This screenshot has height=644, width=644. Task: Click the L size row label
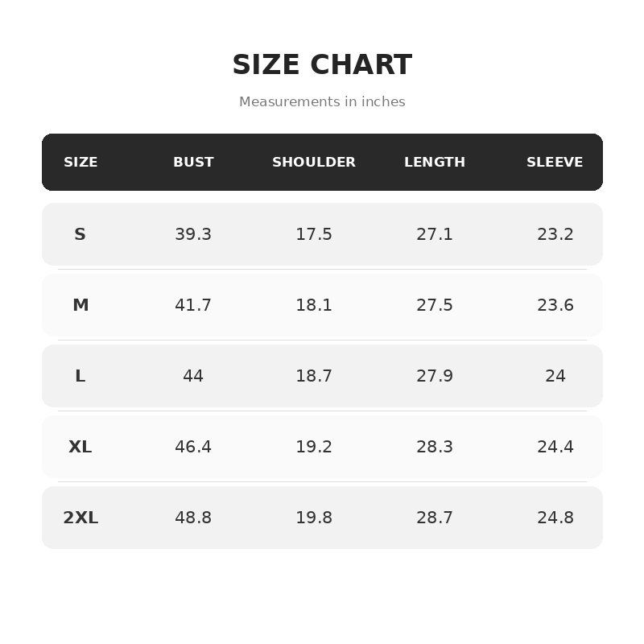point(80,376)
